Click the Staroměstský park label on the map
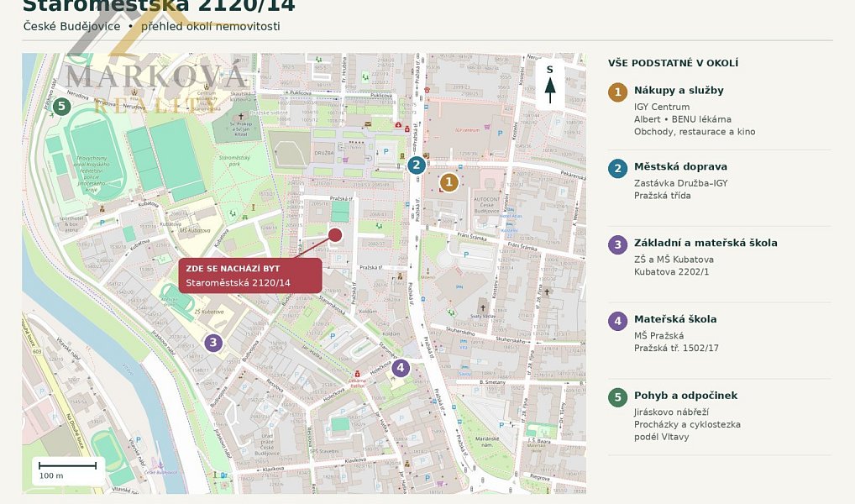855x504 pixels. [x=234, y=160]
